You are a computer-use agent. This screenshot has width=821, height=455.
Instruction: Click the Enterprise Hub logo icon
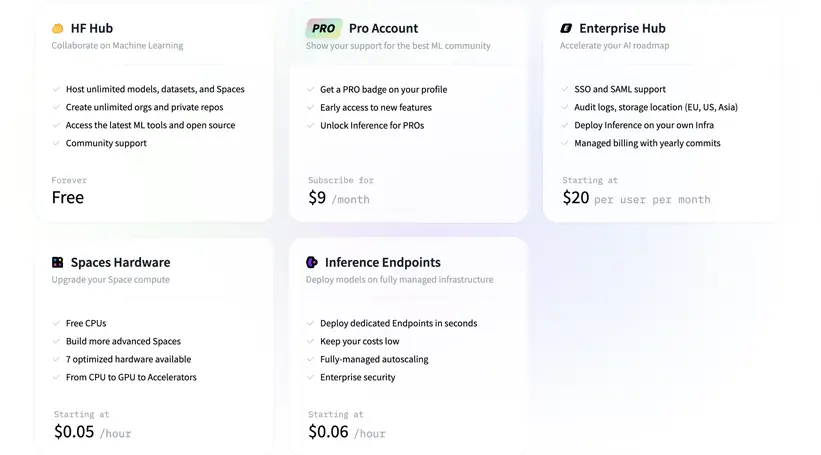coord(566,29)
